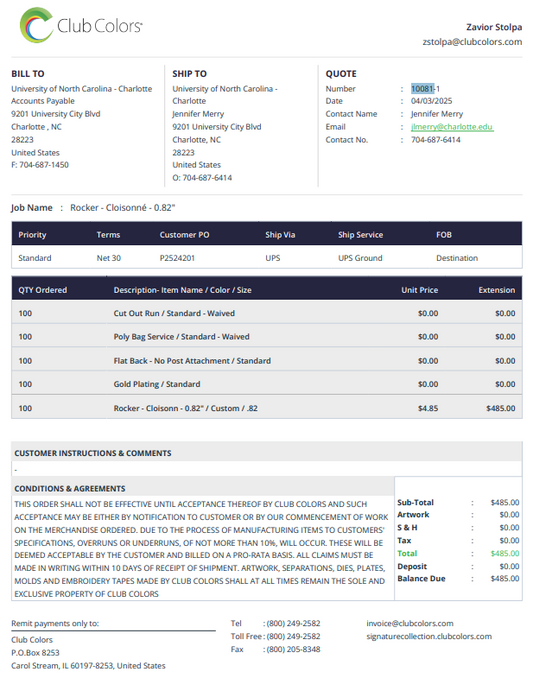Click the SHIP TO heading
The image size is (533, 697).
(x=189, y=74)
